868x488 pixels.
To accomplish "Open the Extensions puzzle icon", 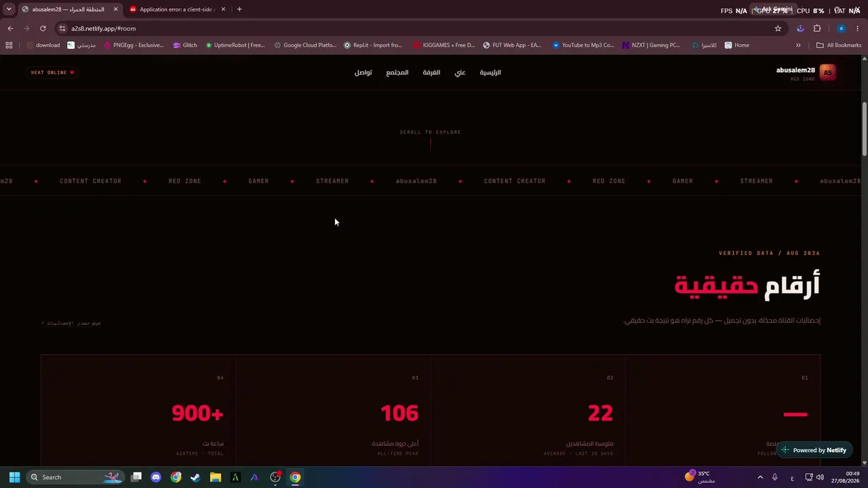I will 817,28.
